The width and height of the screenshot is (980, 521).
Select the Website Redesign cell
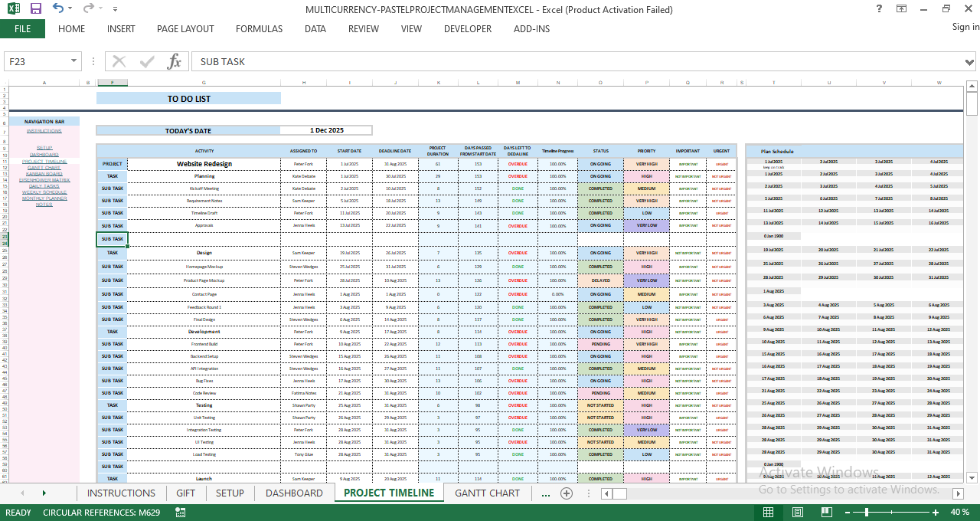click(x=204, y=164)
